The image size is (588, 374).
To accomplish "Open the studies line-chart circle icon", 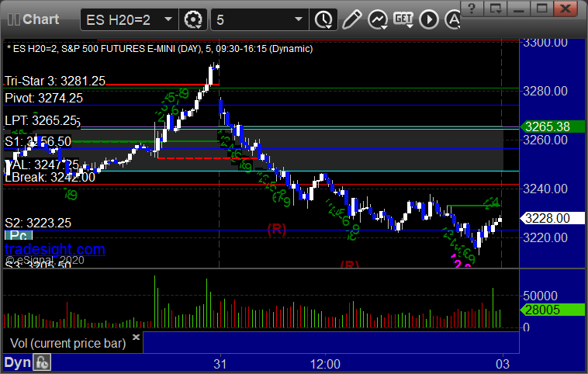I will [x=378, y=19].
